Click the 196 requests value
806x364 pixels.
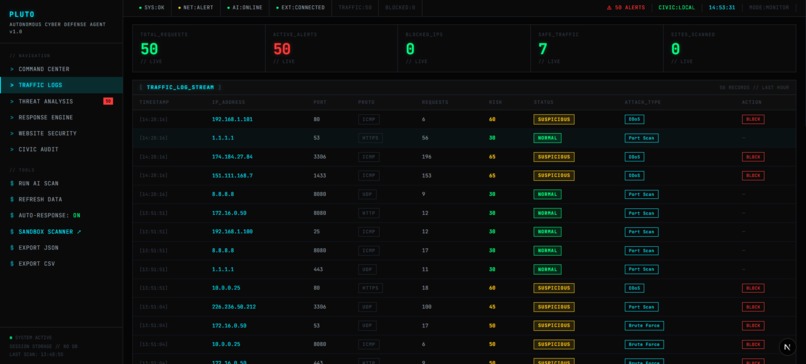427,157
